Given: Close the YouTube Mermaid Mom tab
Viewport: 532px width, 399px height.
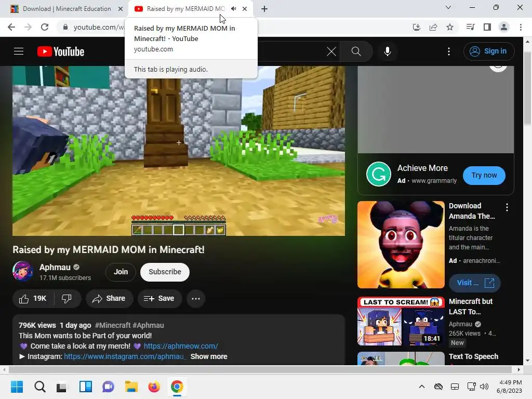Looking at the screenshot, I should coord(245,9).
